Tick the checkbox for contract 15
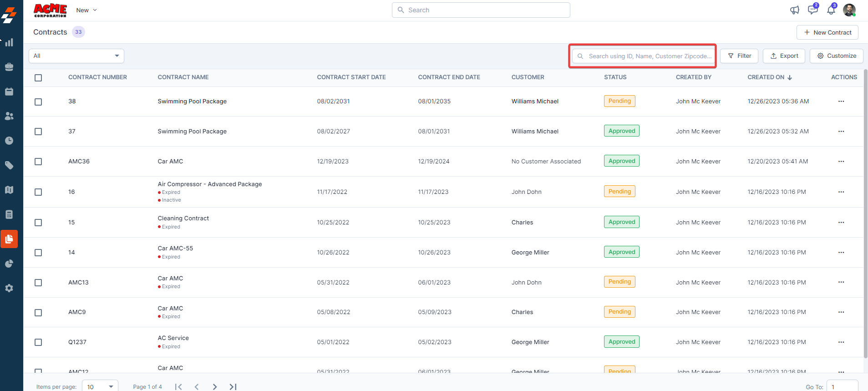 coord(38,223)
